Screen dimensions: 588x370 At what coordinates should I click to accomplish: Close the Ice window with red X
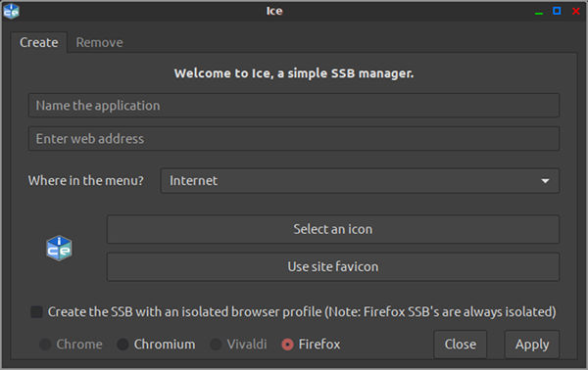(x=576, y=11)
